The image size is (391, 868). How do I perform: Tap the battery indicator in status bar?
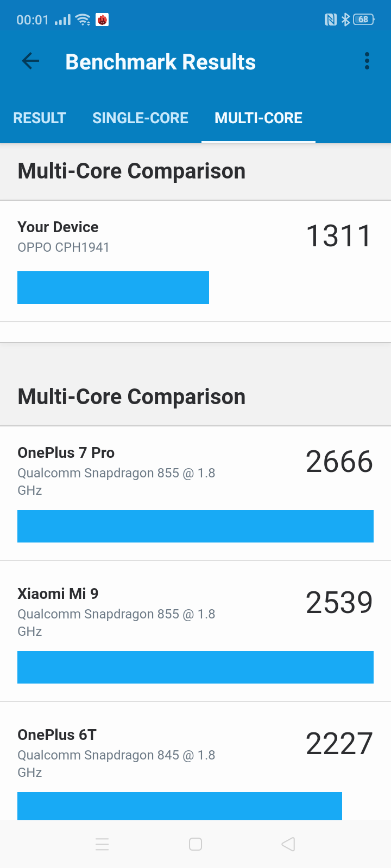(363, 20)
